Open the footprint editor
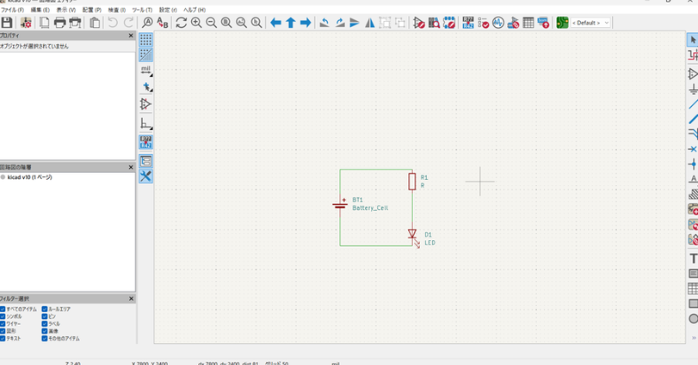This screenshot has height=365, width=698. pos(449,22)
